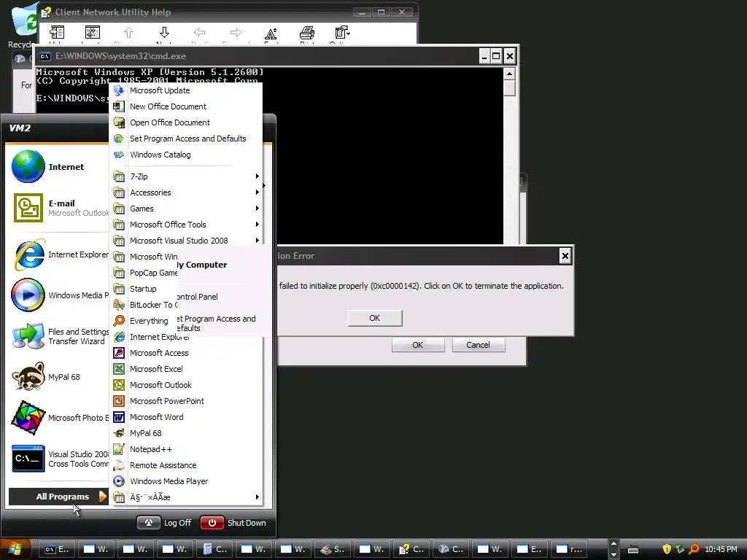
Task: Expand the Games submenu
Action: click(186, 209)
